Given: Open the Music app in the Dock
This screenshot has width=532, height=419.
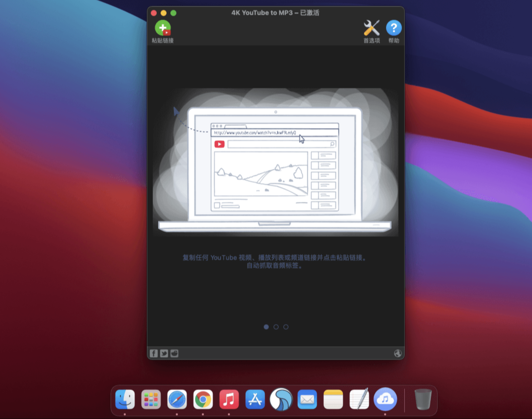Looking at the screenshot, I should (x=229, y=399).
